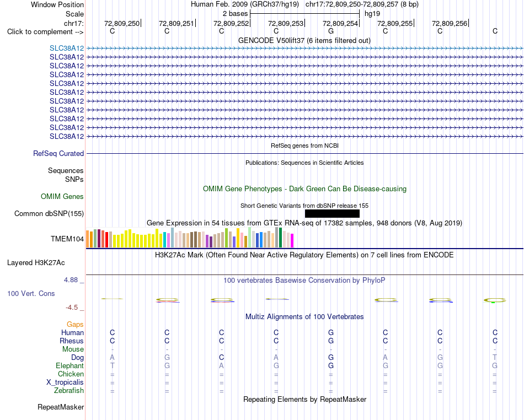The width and height of the screenshot is (524, 420).
Task: Click the 'GENCODE V50lift37 (6 items filtered out)' title
Action: [304, 40]
